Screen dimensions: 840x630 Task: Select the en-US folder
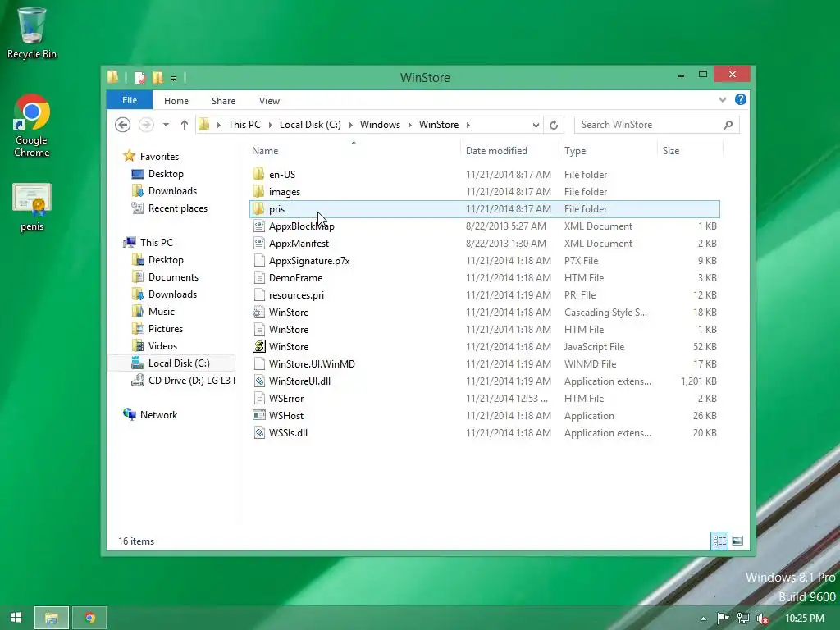click(484, 175)
